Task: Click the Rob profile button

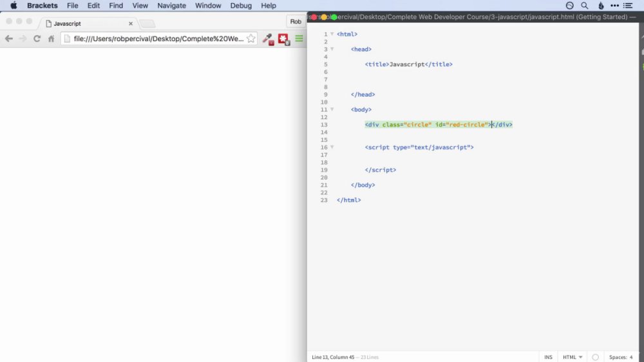Action: click(296, 21)
